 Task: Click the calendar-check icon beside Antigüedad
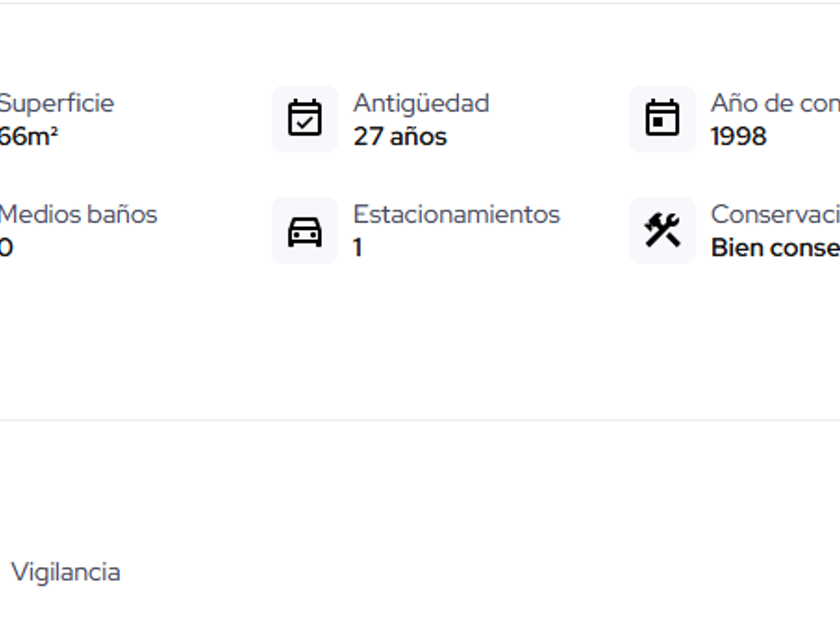[x=305, y=118]
